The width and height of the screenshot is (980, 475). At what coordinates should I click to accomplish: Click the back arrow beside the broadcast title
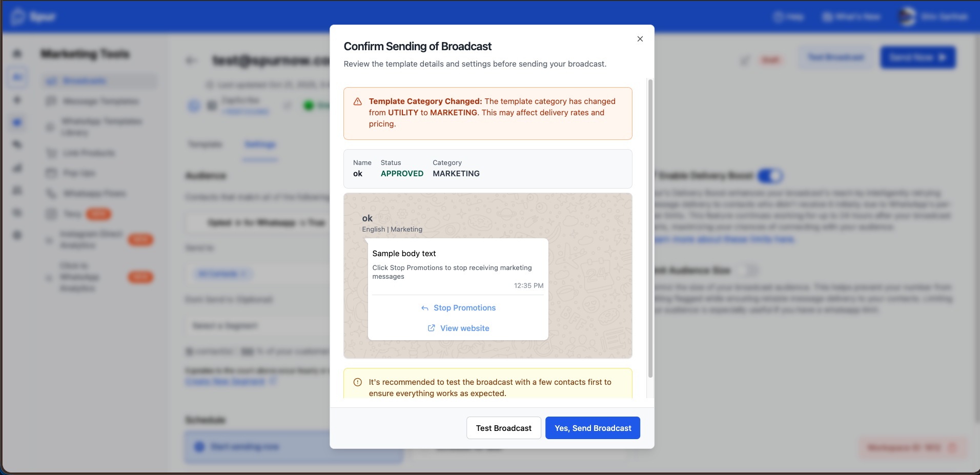click(191, 61)
